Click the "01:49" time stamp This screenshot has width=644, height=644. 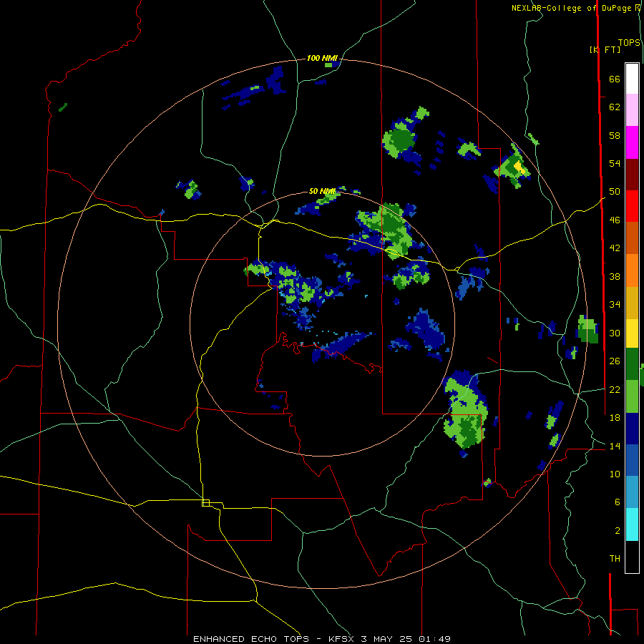434,639
